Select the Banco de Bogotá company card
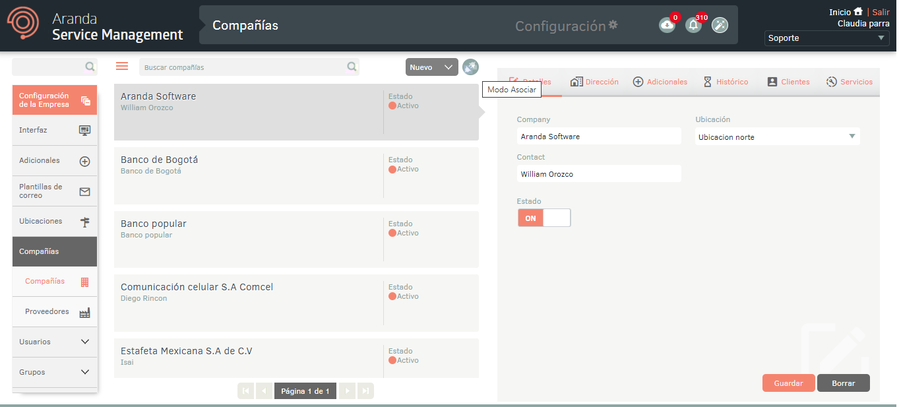 pyautogui.click(x=296, y=175)
